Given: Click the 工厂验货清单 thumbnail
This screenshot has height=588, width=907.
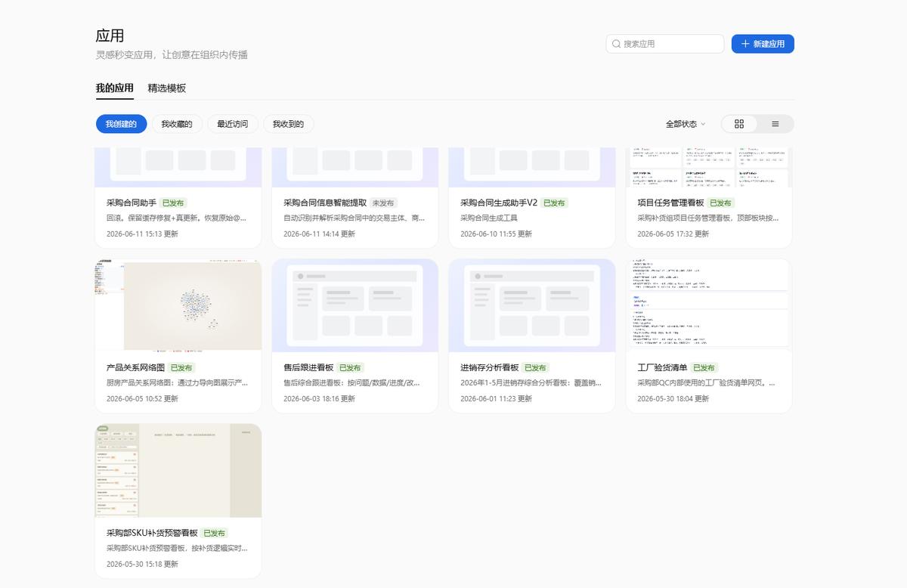Looking at the screenshot, I should click(x=709, y=305).
